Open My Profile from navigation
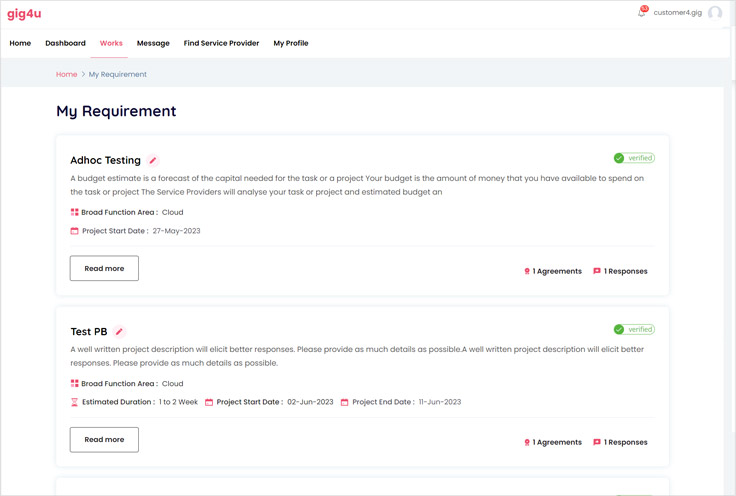The height and width of the screenshot is (496, 736). 291,43
